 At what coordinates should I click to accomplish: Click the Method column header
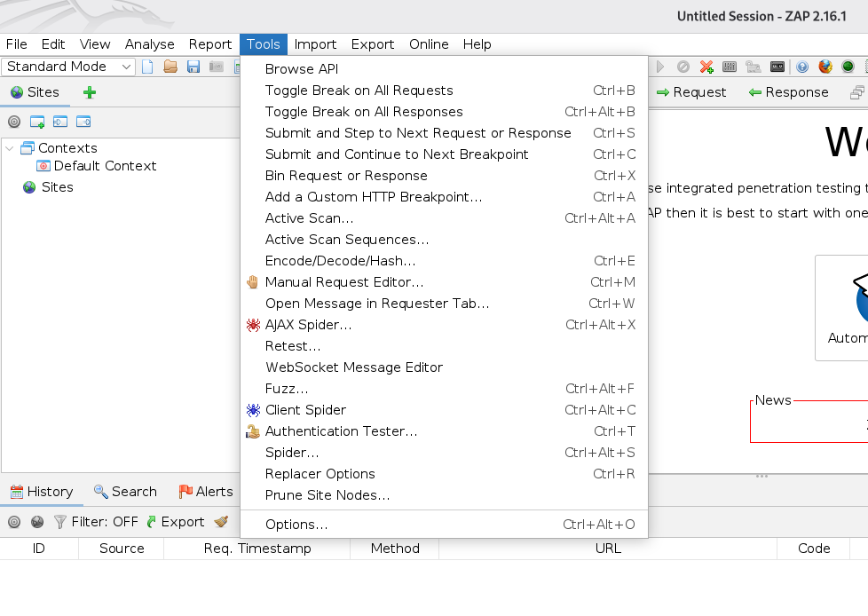coord(395,549)
